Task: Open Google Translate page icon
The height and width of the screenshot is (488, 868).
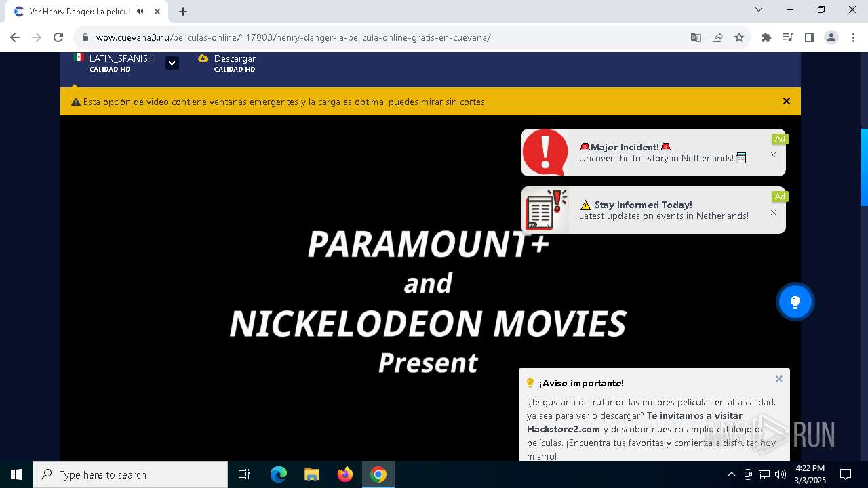Action: pyautogui.click(x=696, y=37)
